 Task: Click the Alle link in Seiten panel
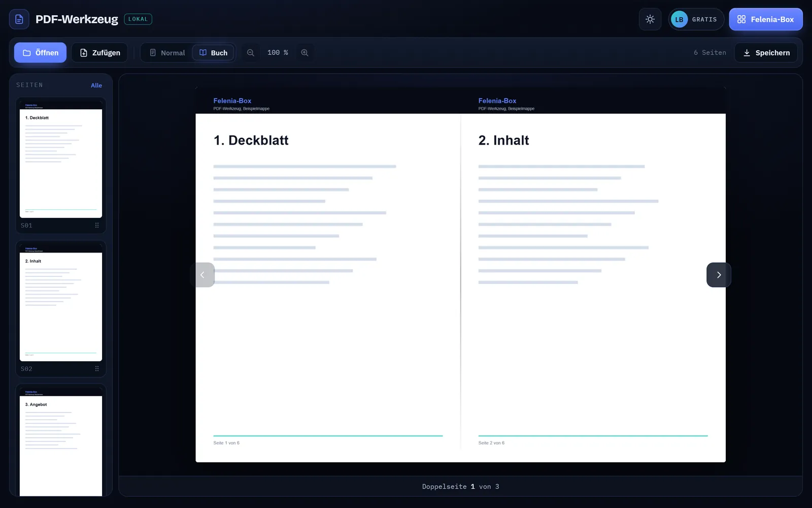pos(96,85)
